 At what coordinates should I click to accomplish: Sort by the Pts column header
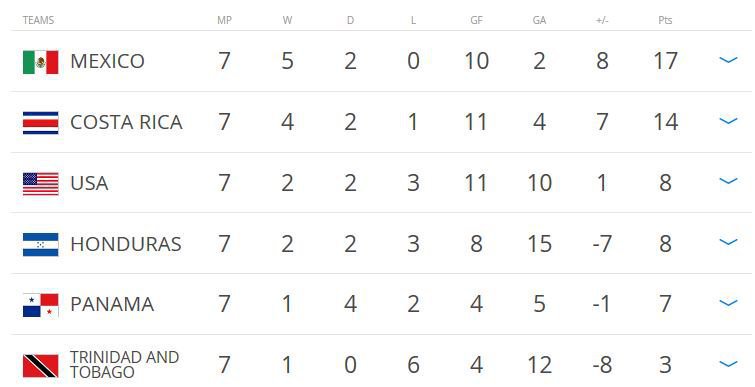click(665, 20)
